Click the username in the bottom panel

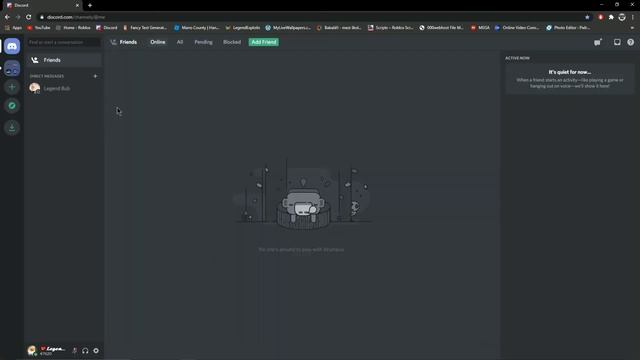[53, 349]
